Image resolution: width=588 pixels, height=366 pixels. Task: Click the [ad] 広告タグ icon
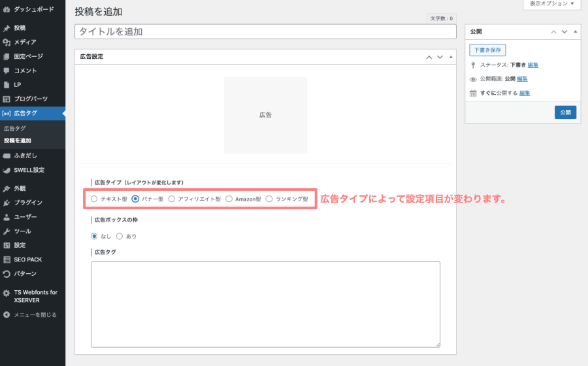coord(7,113)
